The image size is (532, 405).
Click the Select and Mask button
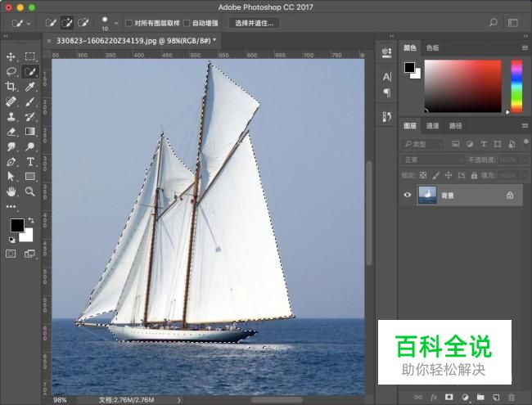click(x=254, y=23)
